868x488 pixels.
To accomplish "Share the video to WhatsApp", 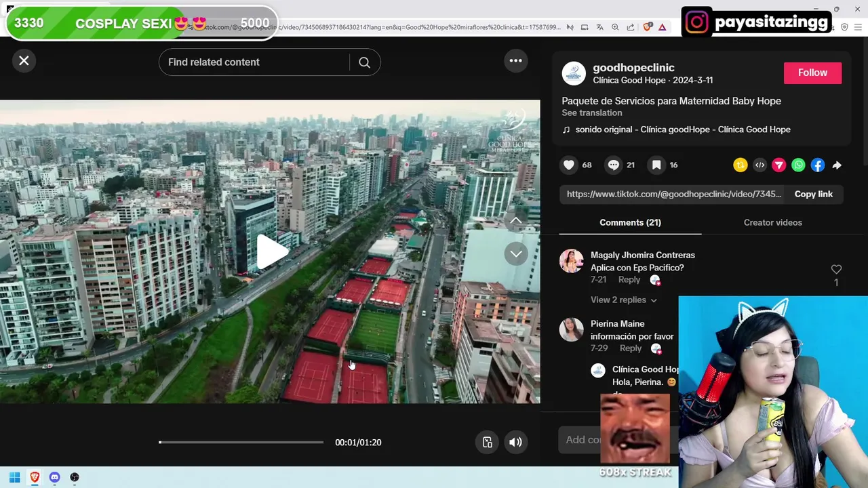I will (799, 165).
